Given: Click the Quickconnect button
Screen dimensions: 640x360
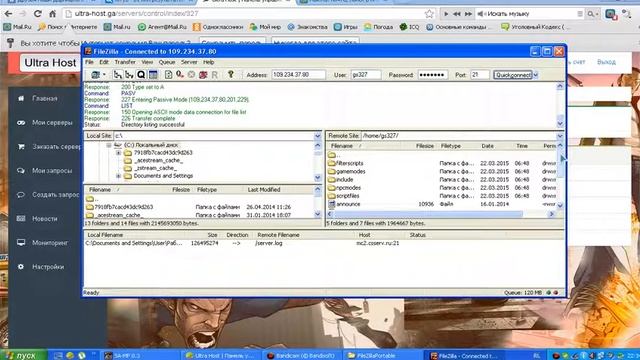Looking at the screenshot, I should (x=513, y=75).
